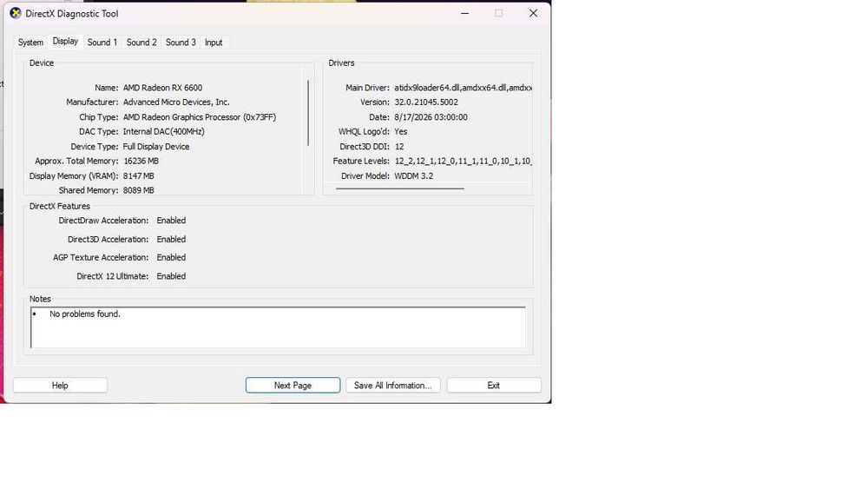Open the Sound 1 tab
Image resolution: width=868 pixels, height=489 pixels.
click(x=102, y=43)
